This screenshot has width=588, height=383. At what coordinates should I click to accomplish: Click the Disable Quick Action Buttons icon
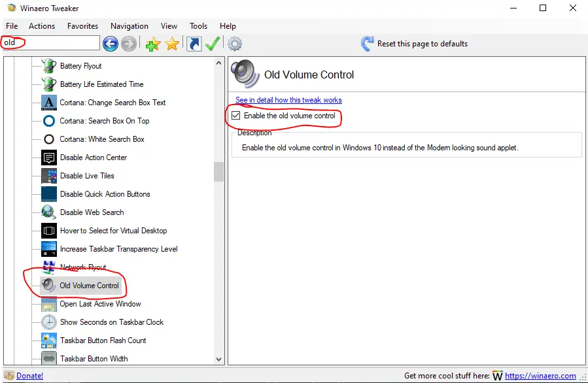click(49, 194)
